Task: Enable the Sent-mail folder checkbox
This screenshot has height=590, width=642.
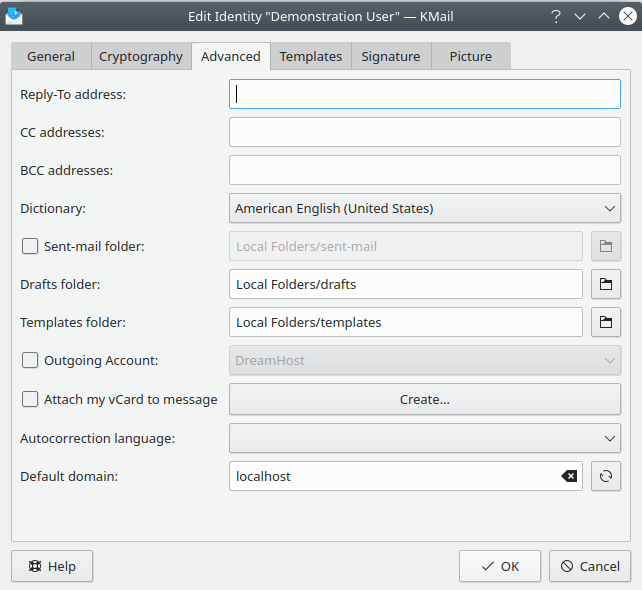Action: click(30, 246)
